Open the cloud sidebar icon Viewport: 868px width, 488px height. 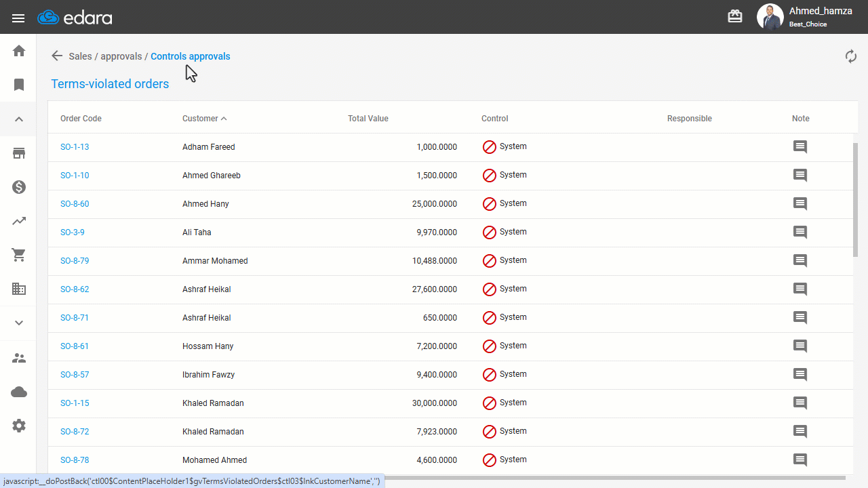click(x=19, y=392)
